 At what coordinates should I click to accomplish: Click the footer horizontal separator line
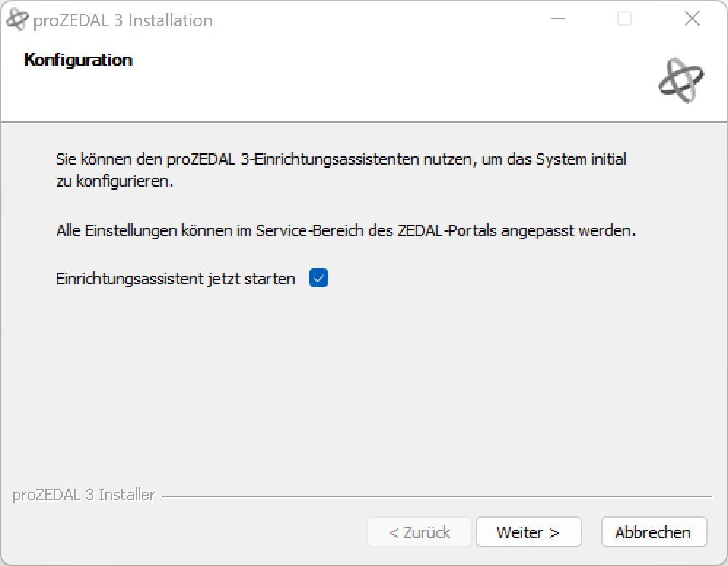pos(438,497)
